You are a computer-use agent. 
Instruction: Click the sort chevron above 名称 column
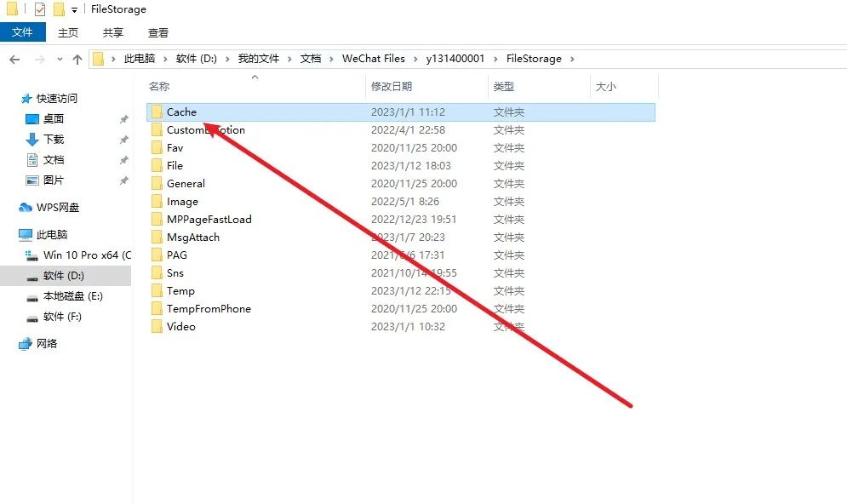point(255,77)
